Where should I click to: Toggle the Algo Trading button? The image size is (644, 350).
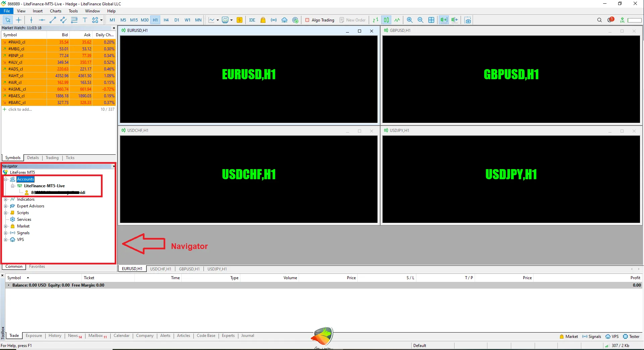point(319,20)
